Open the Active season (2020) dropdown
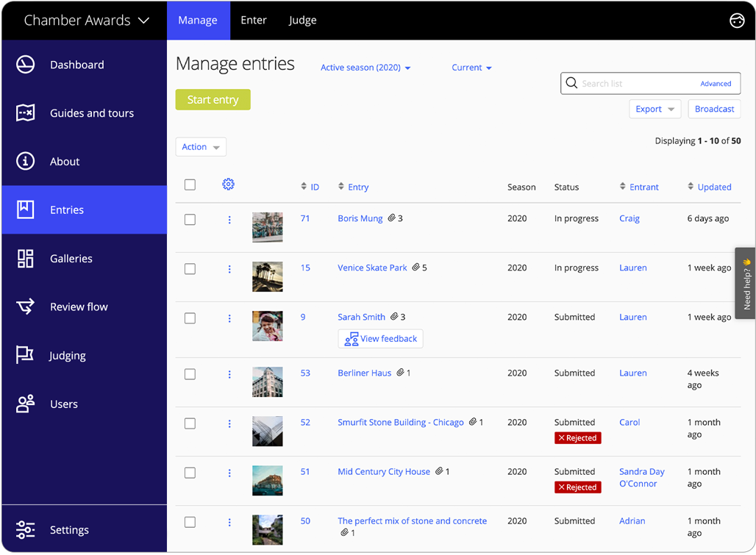756x555 pixels. tap(365, 67)
